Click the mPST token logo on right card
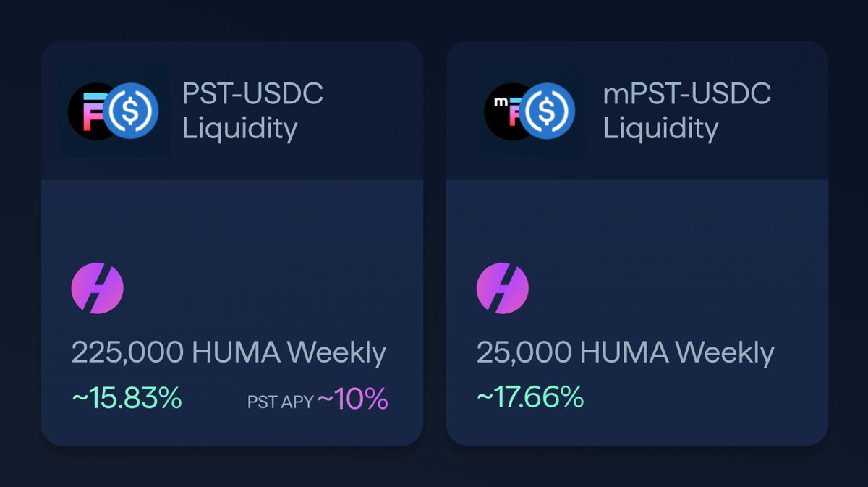The height and width of the screenshot is (487, 868). point(503,111)
